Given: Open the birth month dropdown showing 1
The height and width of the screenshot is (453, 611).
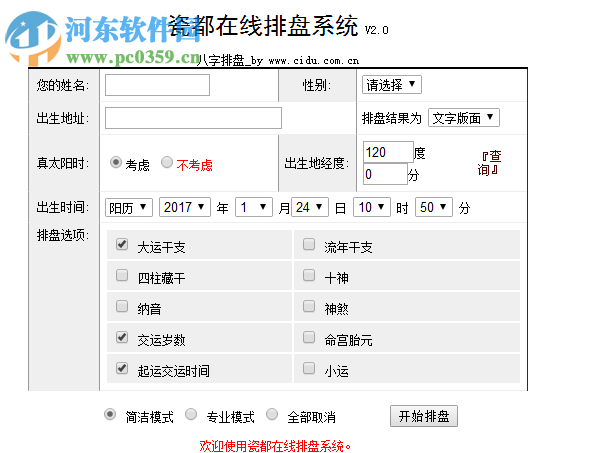Looking at the screenshot, I should [x=254, y=207].
